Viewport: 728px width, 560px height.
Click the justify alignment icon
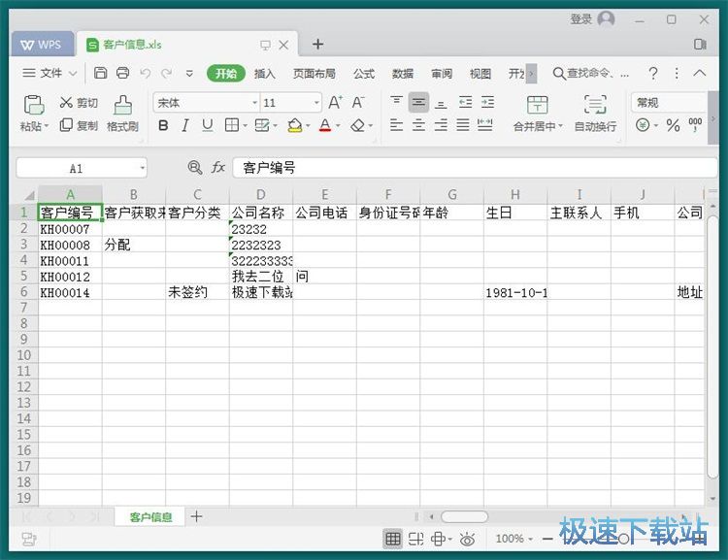coord(463,125)
